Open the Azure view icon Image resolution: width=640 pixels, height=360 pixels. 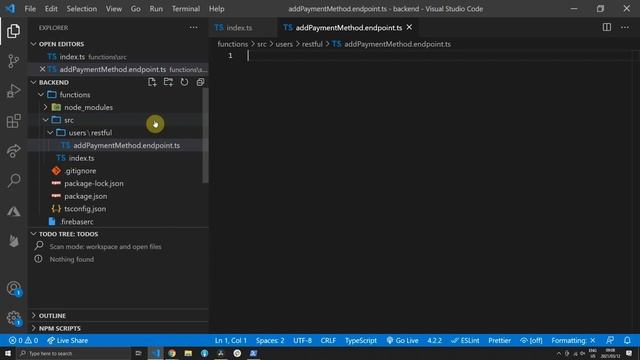point(13,211)
